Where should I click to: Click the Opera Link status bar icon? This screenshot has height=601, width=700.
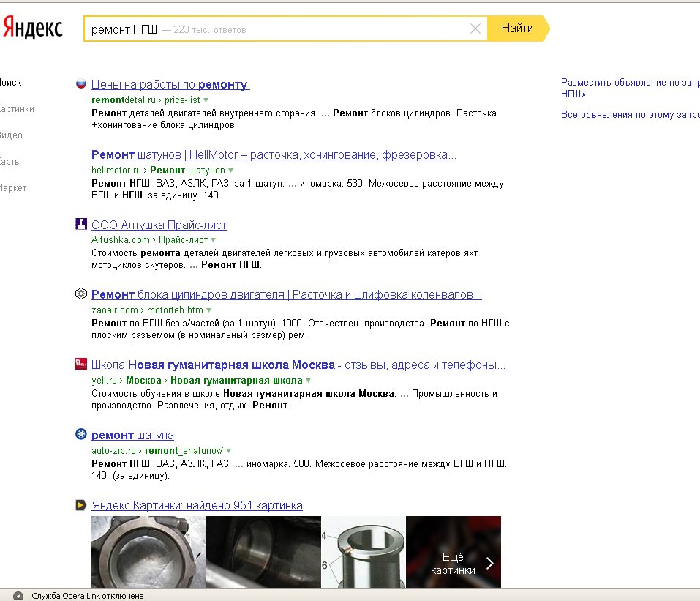pos(18,596)
